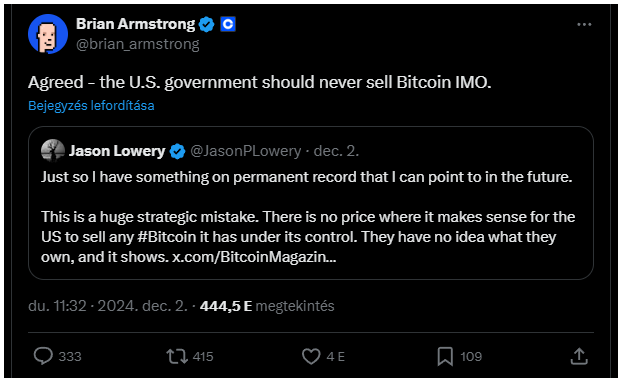
Task: Click Brian Armstrong's blue verified badge
Action: tap(207, 25)
